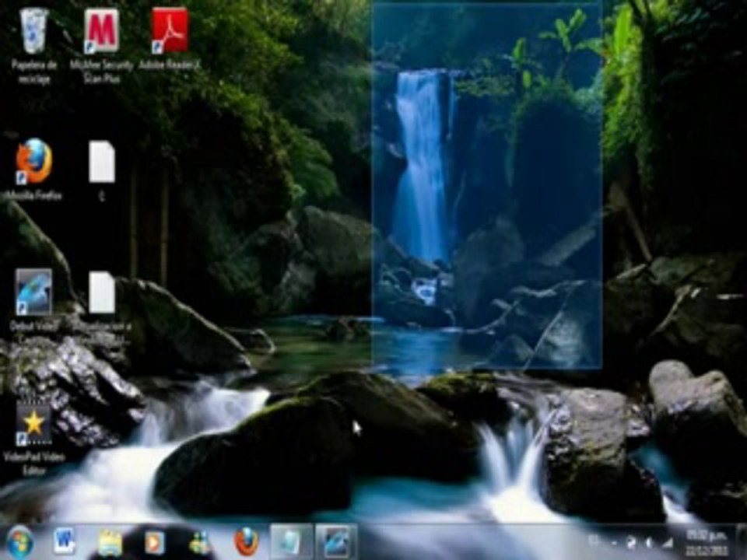Show hidden system tray icons arrow

[x=614, y=542]
